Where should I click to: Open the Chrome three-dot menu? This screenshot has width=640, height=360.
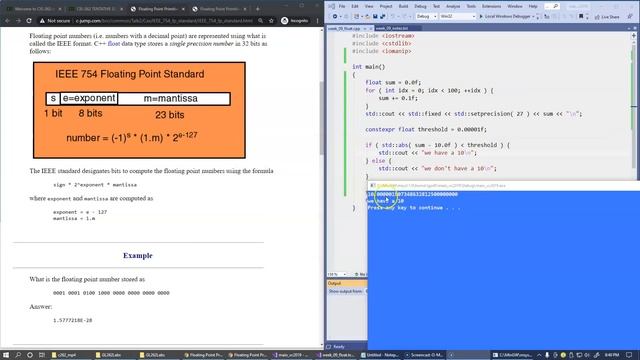[x=318, y=20]
